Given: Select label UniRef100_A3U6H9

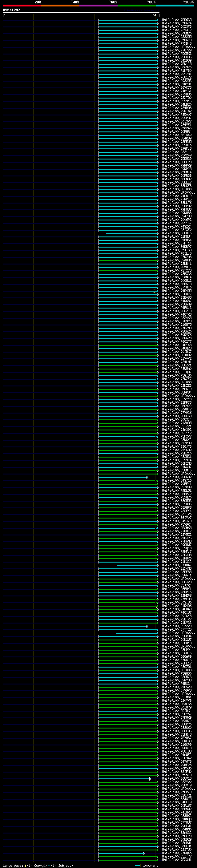Looking at the screenshot, I should click(x=176, y=304).
